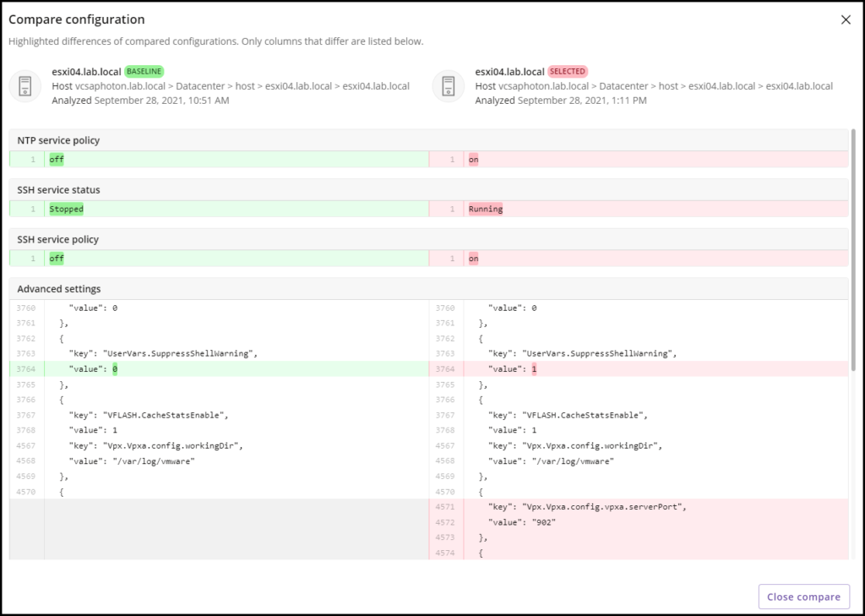Image resolution: width=865 pixels, height=616 pixels.
Task: Select the 'Stopped' SSH status value
Action: click(x=66, y=209)
